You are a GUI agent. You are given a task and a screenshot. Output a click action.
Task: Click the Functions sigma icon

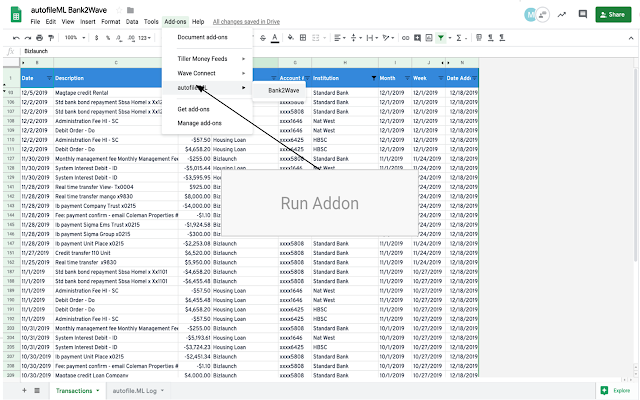[459, 38]
